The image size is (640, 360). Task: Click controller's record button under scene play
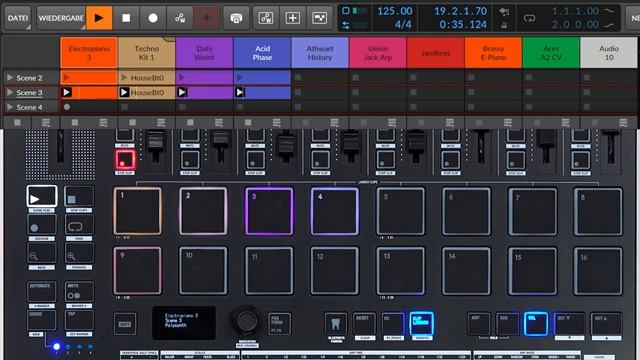point(41,225)
